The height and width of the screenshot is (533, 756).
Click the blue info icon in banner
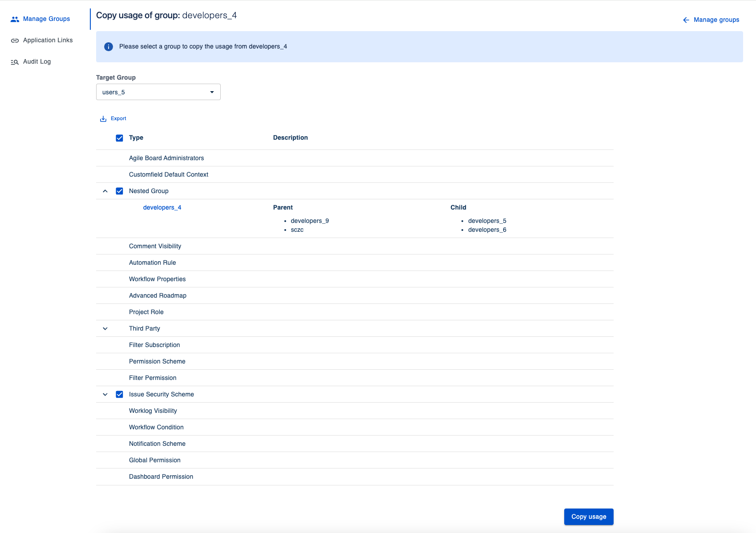coord(108,47)
